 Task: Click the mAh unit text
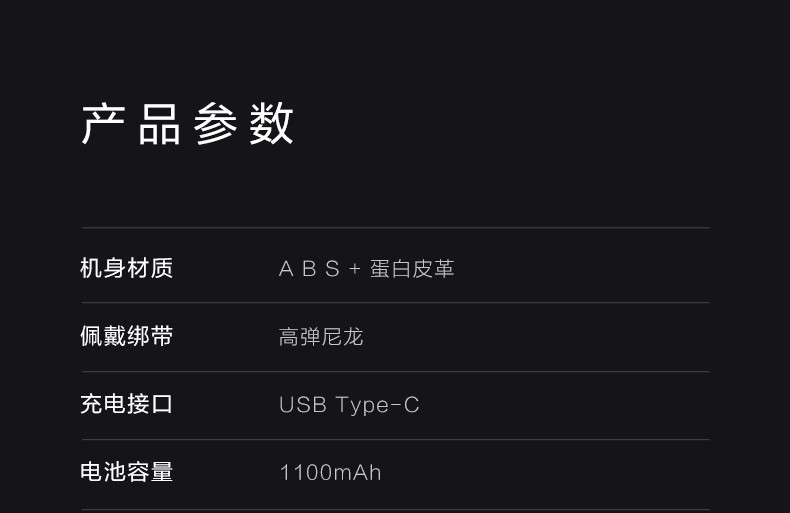(357, 473)
